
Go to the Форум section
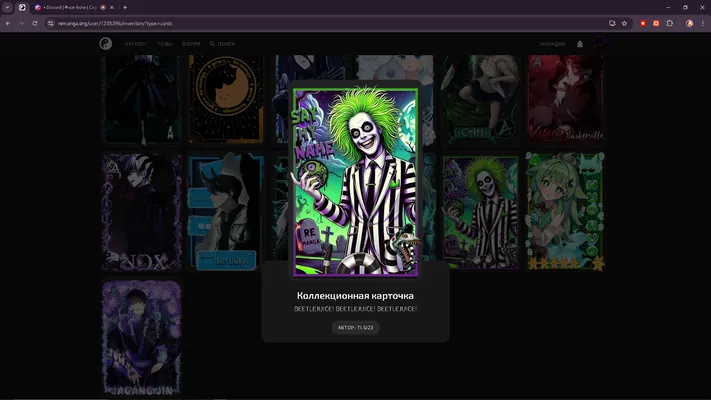pyautogui.click(x=191, y=44)
